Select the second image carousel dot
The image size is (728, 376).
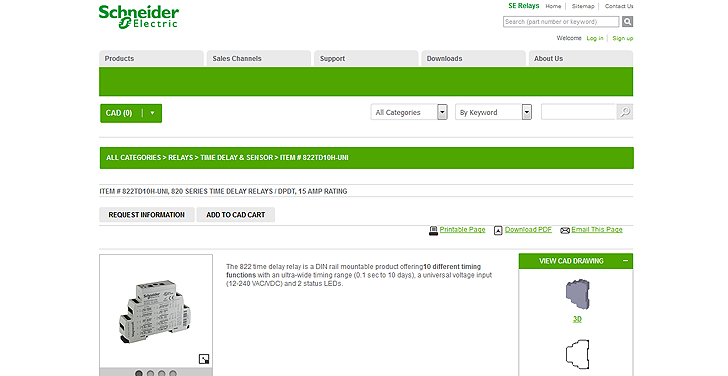tap(150, 373)
